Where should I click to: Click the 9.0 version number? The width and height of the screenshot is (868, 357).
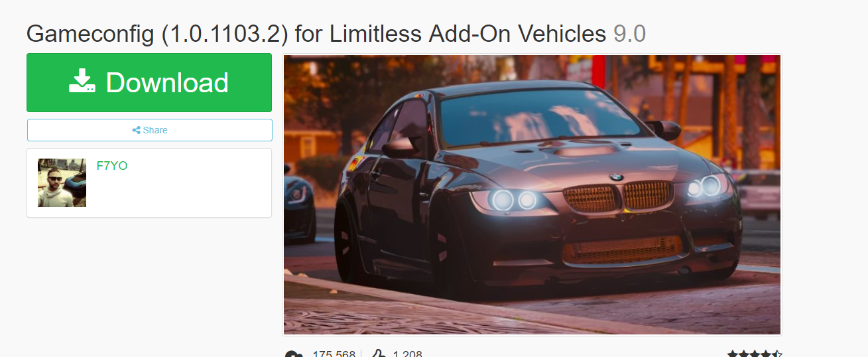630,33
